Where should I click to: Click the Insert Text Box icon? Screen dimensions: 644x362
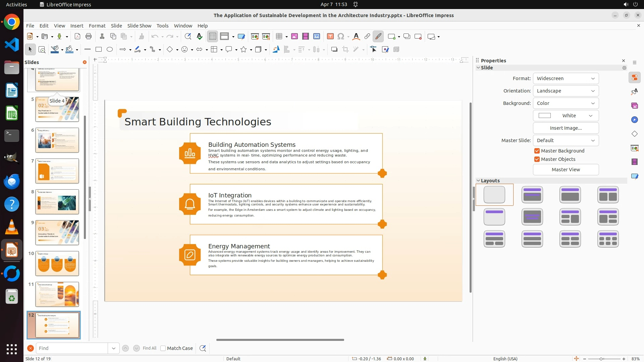click(330, 37)
